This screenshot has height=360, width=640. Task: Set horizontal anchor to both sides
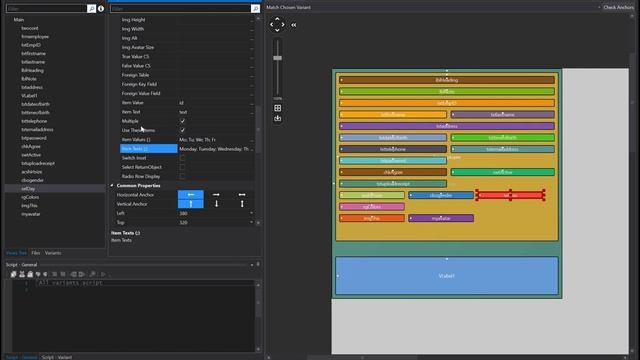(242, 195)
